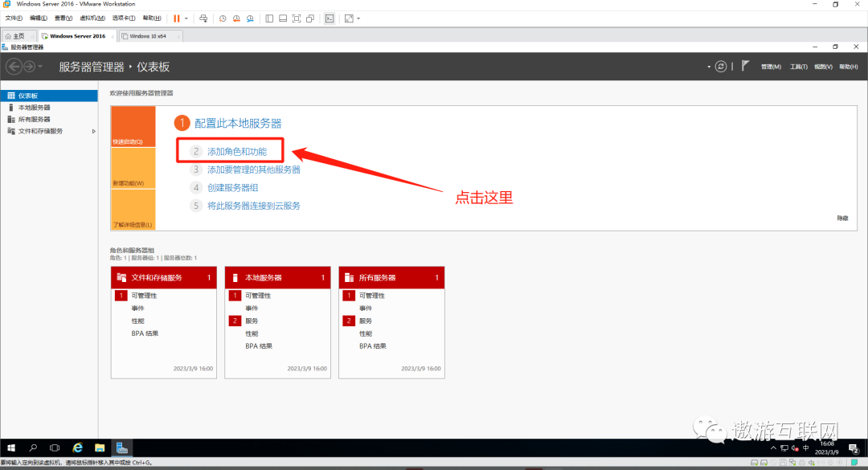The width and height of the screenshot is (868, 470).
Task: Open the dropdown arrow beside the pause icon
Action: [x=186, y=18]
